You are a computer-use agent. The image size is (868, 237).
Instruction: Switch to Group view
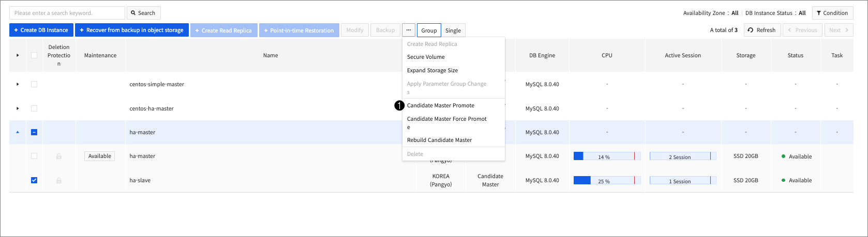coord(429,30)
